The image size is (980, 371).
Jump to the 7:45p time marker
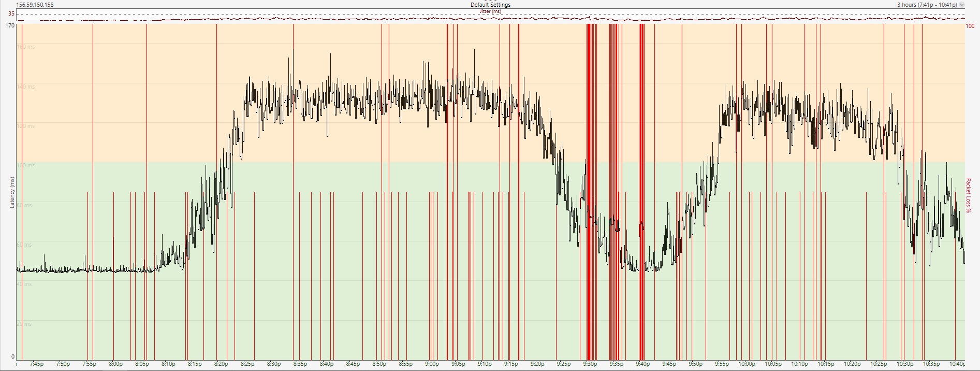click(37, 364)
